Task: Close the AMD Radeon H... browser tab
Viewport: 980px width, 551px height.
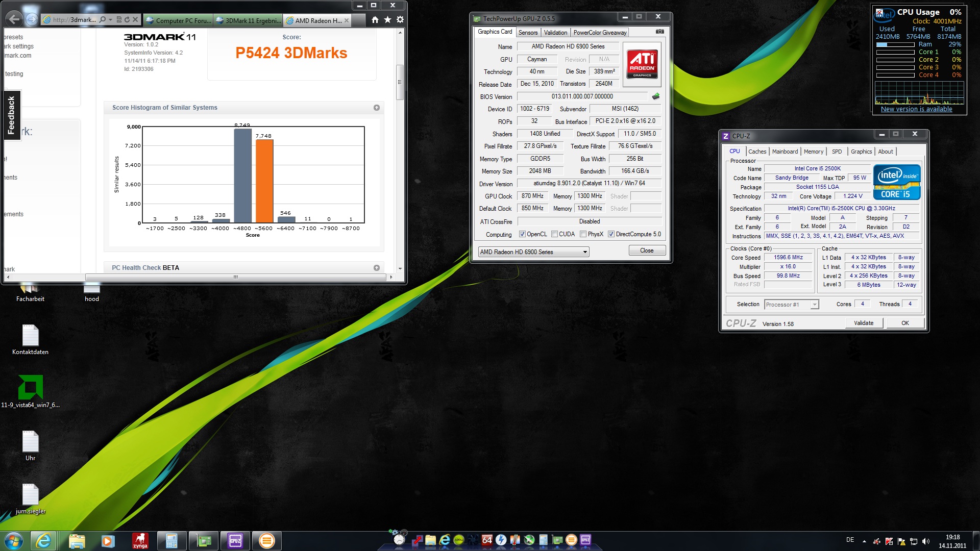Action: coord(347,20)
